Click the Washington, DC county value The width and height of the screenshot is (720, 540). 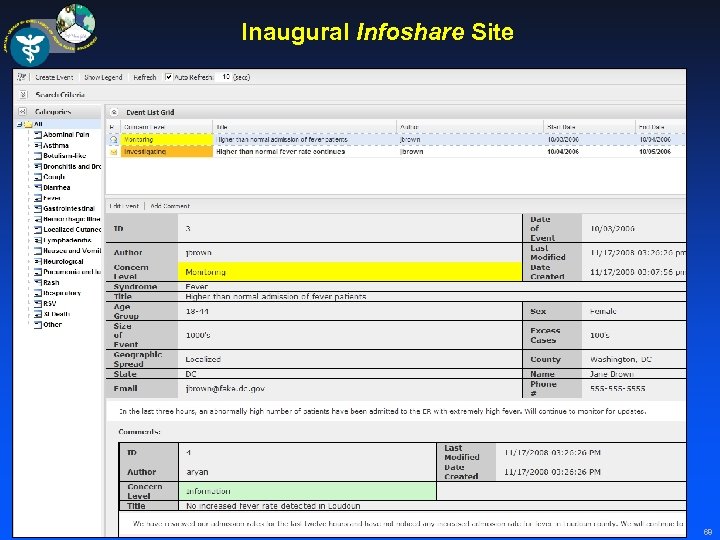[621, 359]
